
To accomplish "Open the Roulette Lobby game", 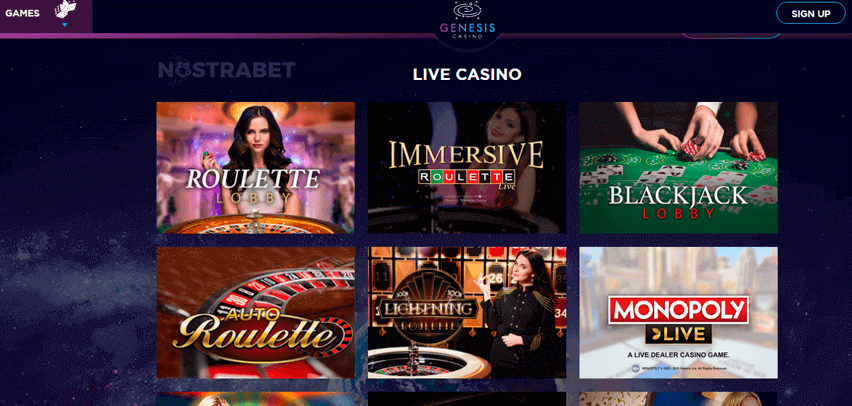I will 255,168.
